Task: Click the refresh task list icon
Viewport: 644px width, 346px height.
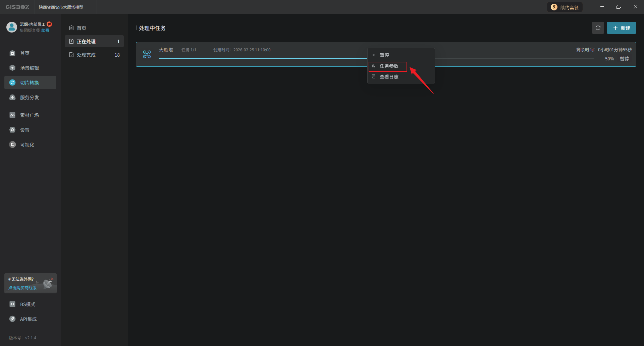Action: 598,28
